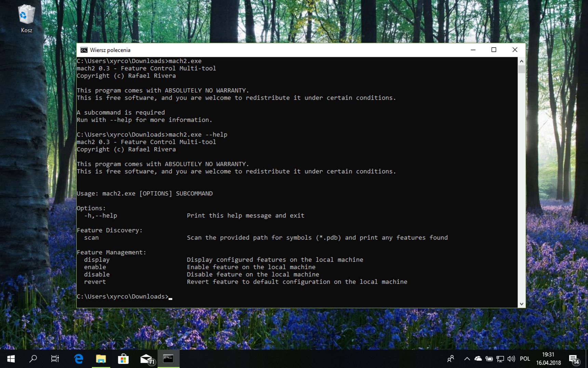This screenshot has width=588, height=368.
Task: Click the '-h,--help' option text
Action: point(101,216)
